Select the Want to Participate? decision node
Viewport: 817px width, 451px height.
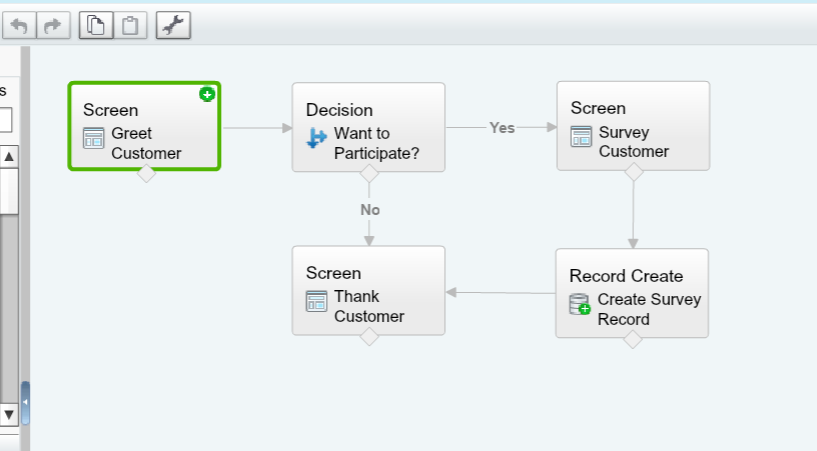(x=368, y=126)
